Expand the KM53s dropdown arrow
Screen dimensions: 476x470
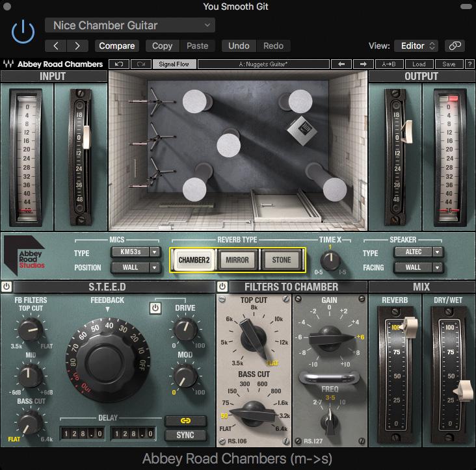(x=155, y=252)
